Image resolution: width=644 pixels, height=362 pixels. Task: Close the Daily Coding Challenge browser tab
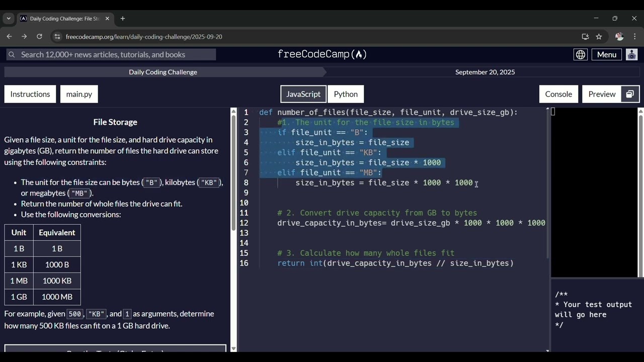click(107, 19)
